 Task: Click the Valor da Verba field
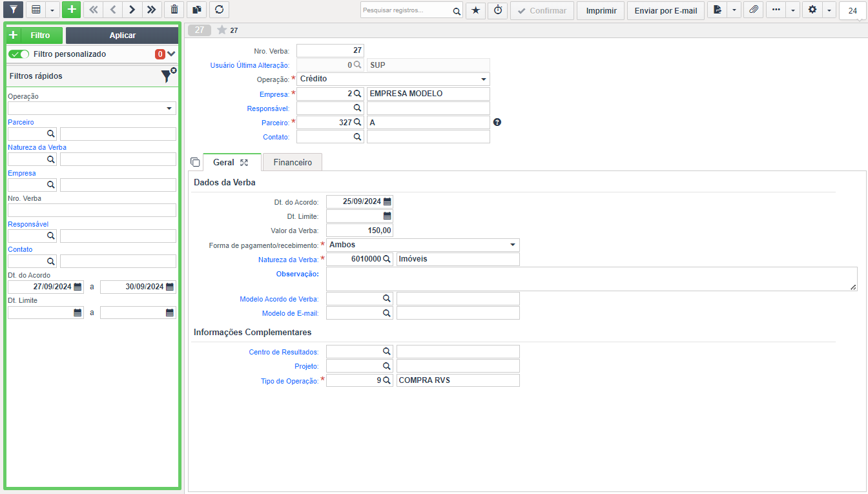point(360,231)
